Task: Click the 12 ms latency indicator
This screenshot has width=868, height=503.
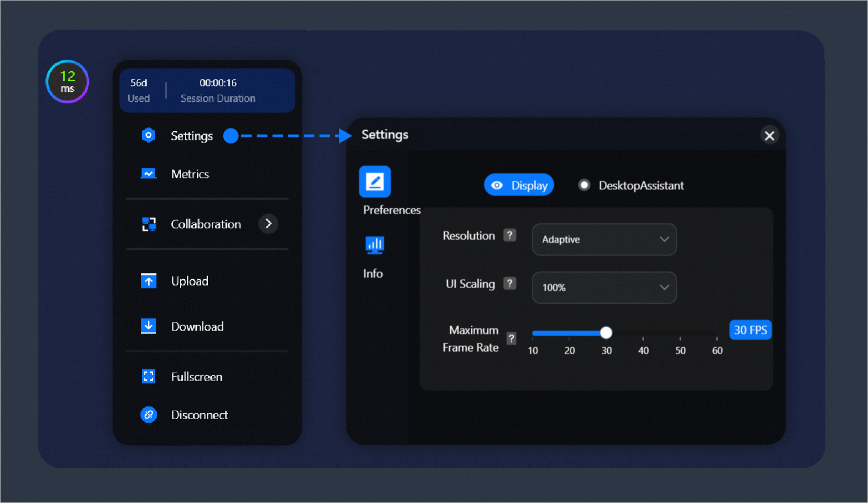Action: point(67,82)
